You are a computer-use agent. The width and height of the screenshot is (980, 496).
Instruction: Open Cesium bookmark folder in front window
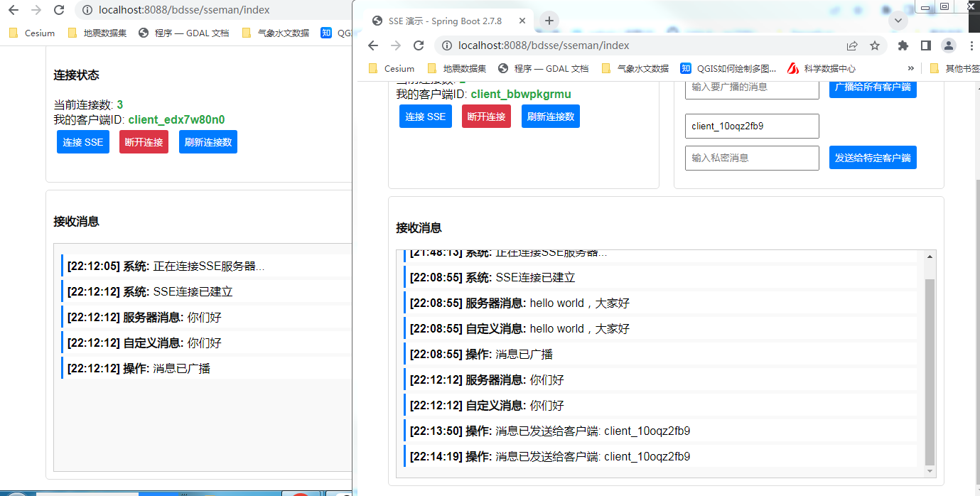pos(391,68)
